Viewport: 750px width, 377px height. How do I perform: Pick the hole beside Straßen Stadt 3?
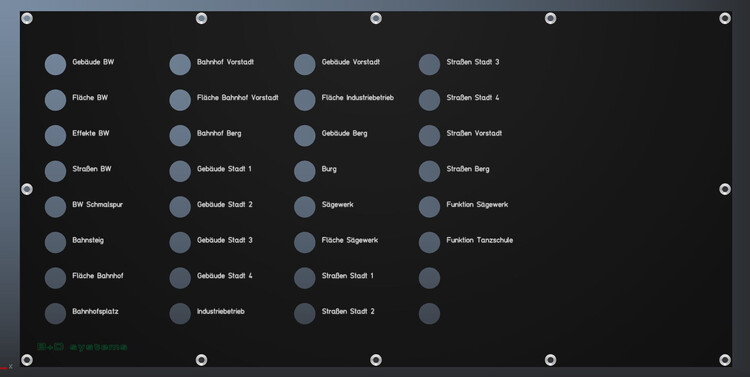pyautogui.click(x=430, y=65)
